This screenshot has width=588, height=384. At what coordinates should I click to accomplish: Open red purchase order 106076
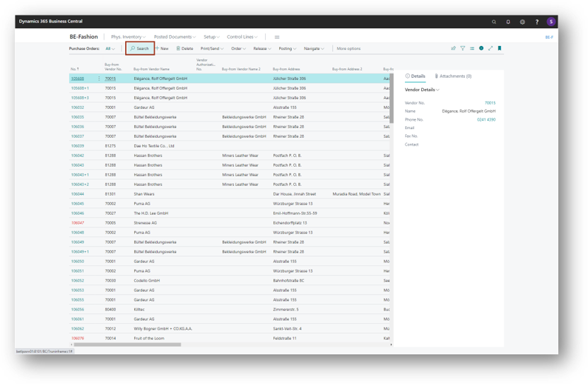[x=78, y=338]
